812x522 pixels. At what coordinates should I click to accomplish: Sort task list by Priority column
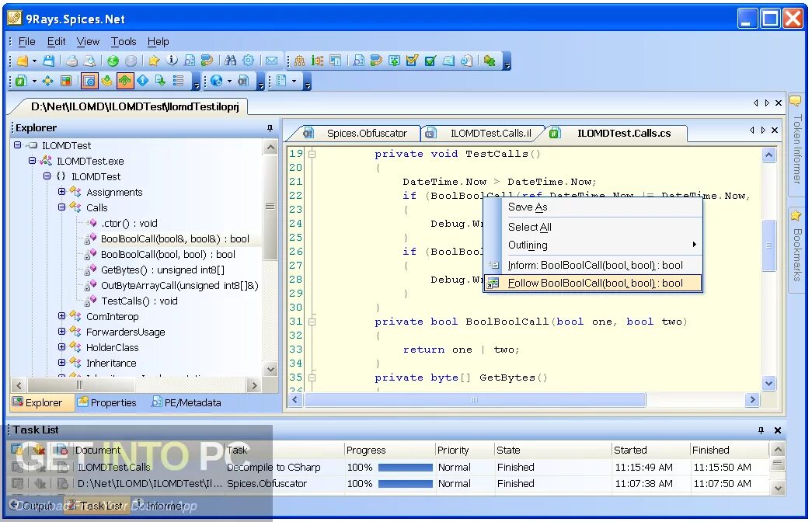pos(464,450)
